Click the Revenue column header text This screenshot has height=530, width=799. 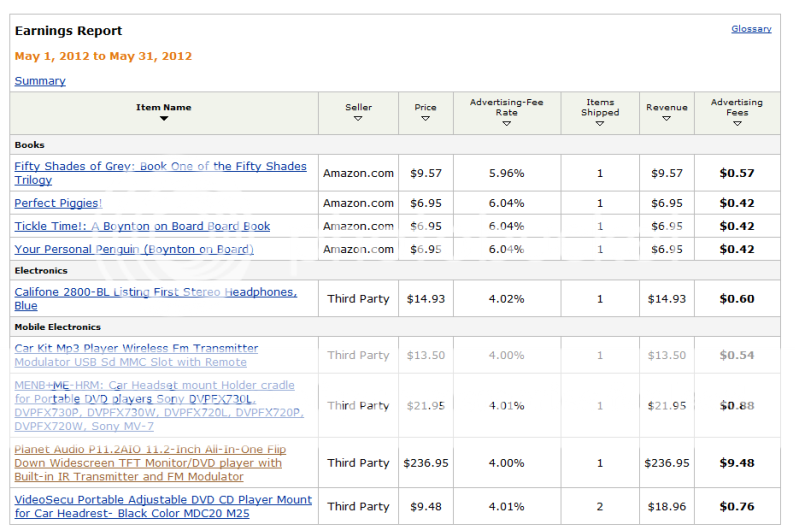[667, 108]
